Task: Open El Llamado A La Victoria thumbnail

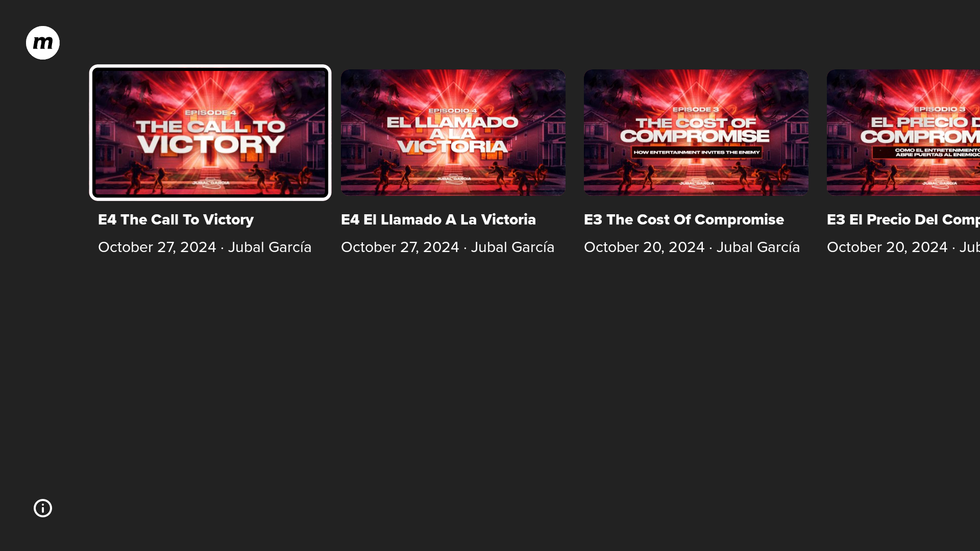Action: tap(453, 133)
